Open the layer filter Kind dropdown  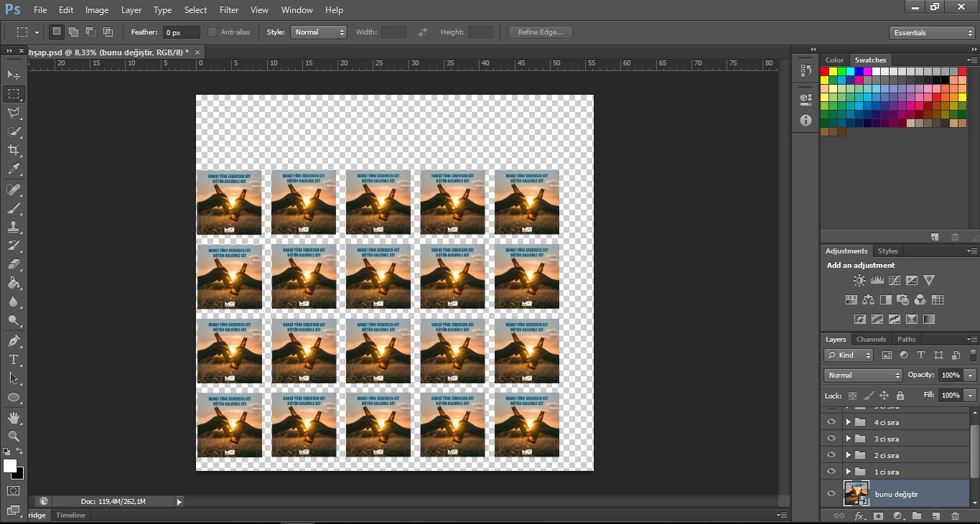click(x=849, y=355)
